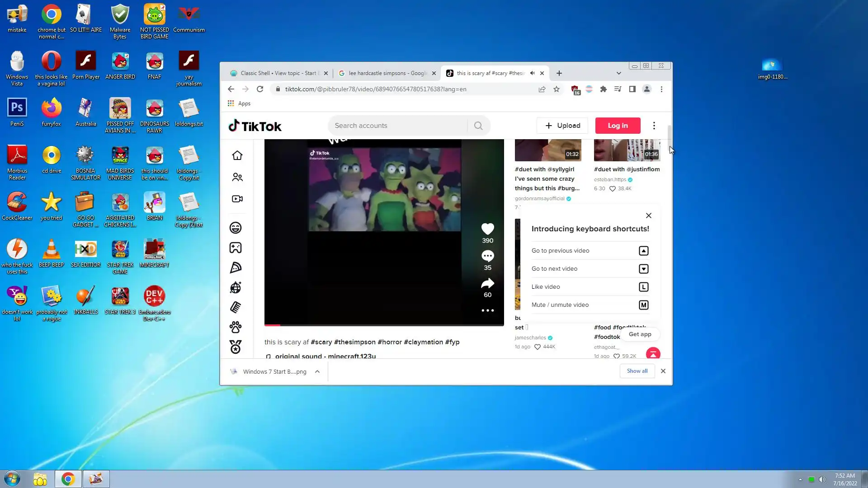The width and height of the screenshot is (868, 488).
Task: Open TikTok three-dot more menu
Action: click(654, 126)
